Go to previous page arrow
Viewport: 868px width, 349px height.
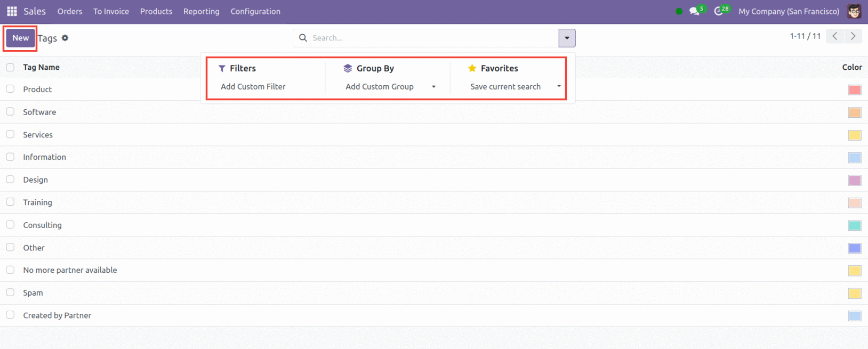(x=835, y=36)
